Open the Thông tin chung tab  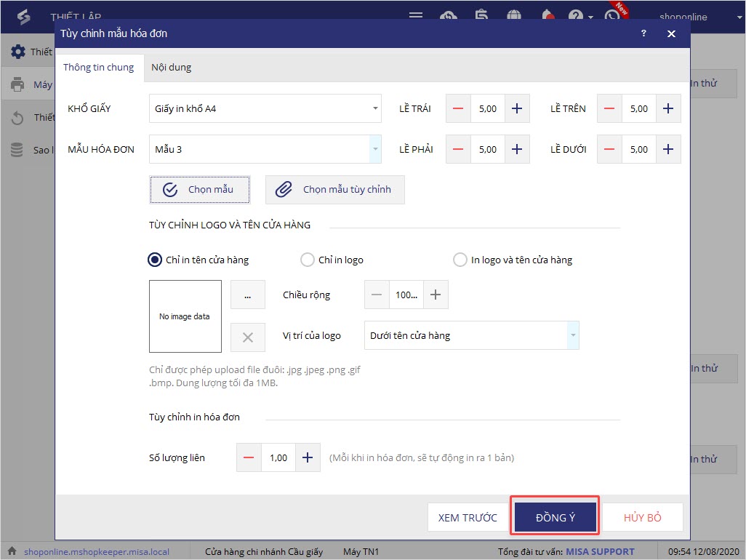coord(99,67)
